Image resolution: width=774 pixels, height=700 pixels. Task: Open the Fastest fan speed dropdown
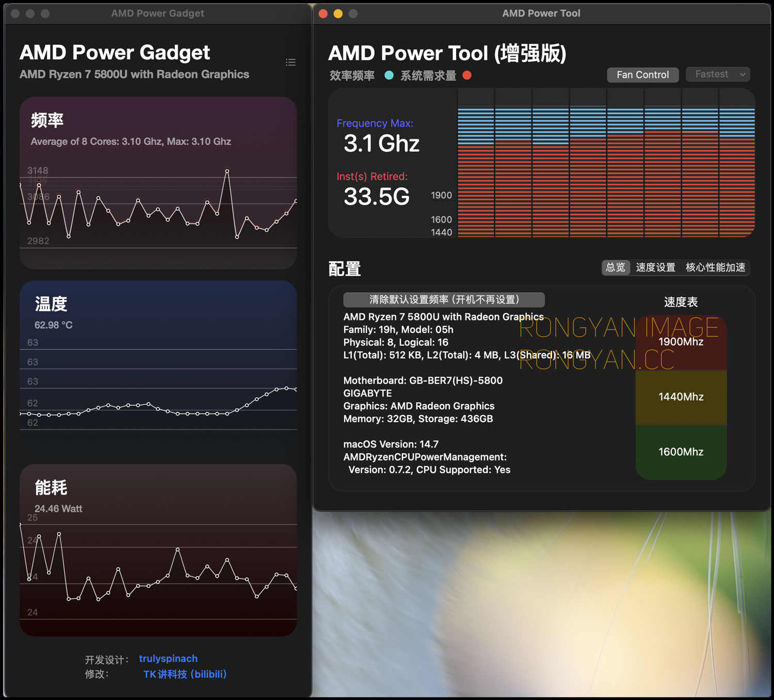(718, 74)
